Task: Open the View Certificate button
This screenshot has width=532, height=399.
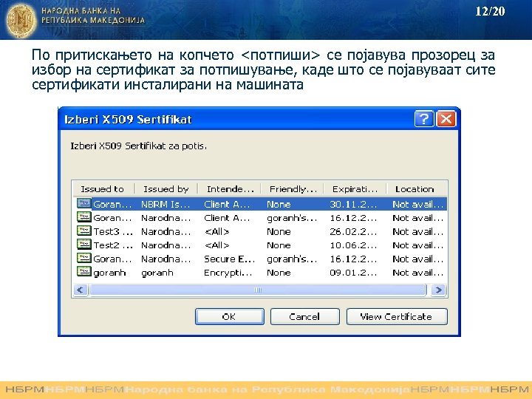Action: point(397,316)
